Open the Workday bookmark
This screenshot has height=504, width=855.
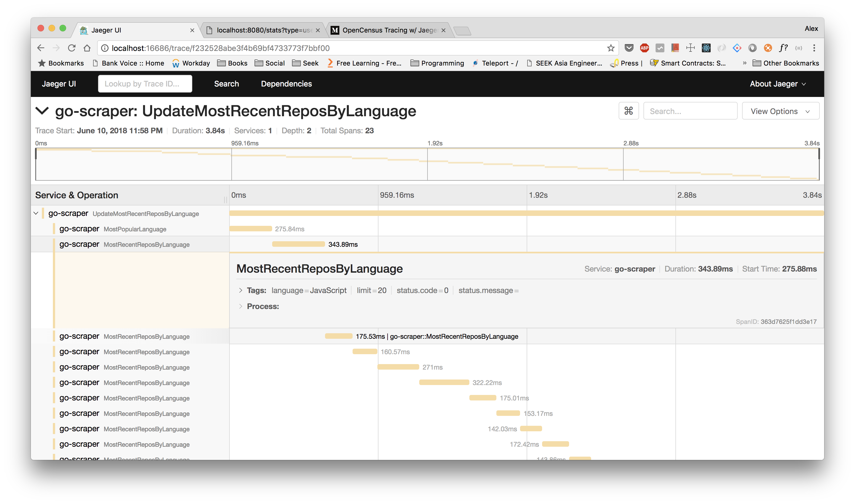(x=191, y=63)
